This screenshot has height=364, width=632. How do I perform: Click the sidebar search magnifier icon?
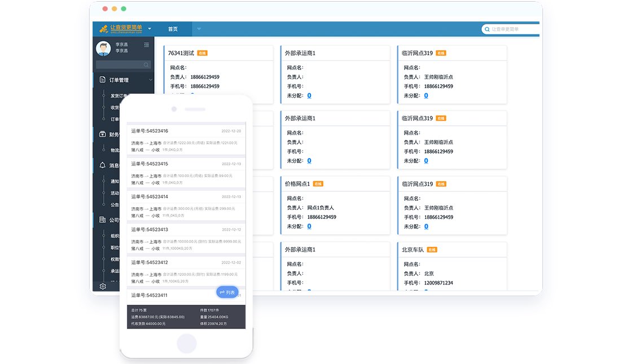click(146, 65)
